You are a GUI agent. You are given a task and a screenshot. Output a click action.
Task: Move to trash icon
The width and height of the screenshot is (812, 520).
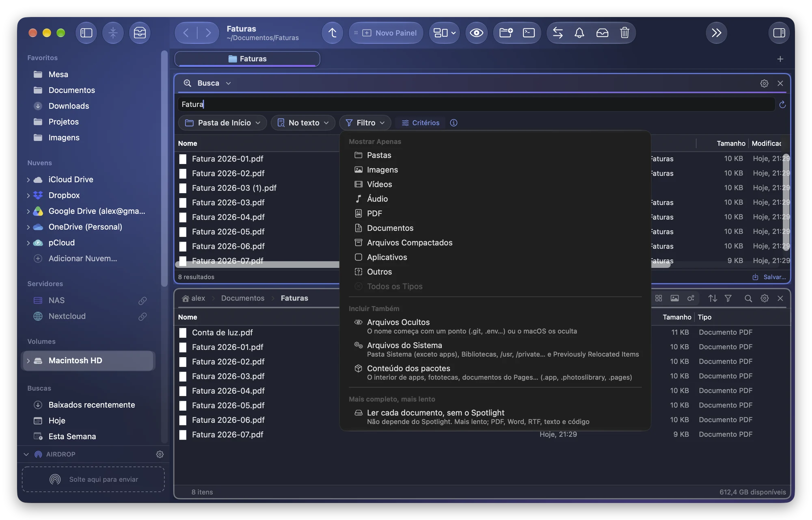[x=624, y=33]
